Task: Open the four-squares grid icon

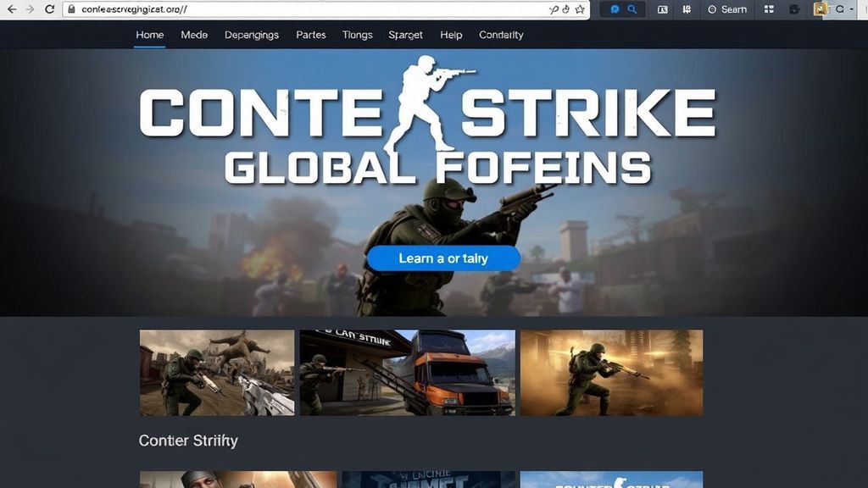Action: (x=769, y=9)
